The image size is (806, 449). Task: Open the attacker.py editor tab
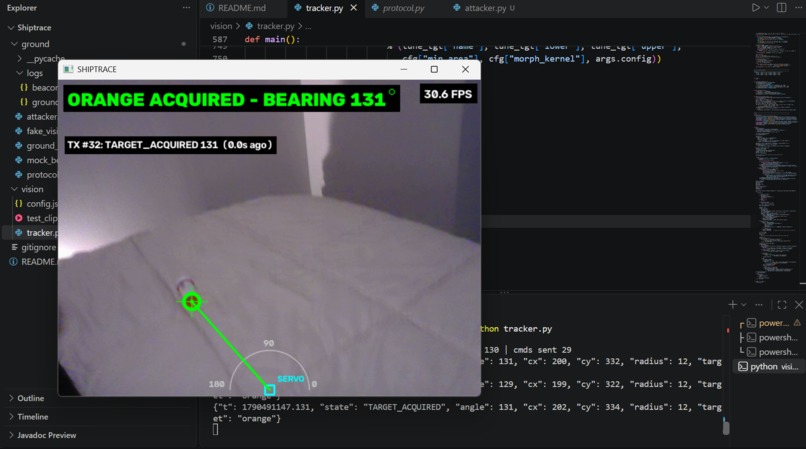pyautogui.click(x=485, y=8)
